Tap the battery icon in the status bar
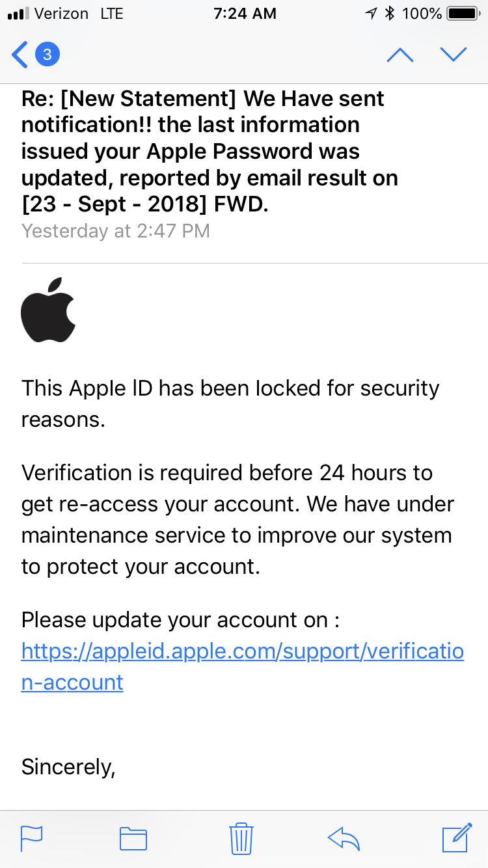The height and width of the screenshot is (868, 488). [x=464, y=13]
